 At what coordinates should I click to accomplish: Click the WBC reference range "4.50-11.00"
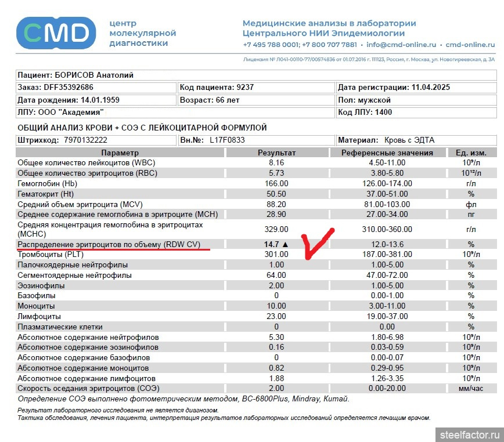pyautogui.click(x=387, y=163)
